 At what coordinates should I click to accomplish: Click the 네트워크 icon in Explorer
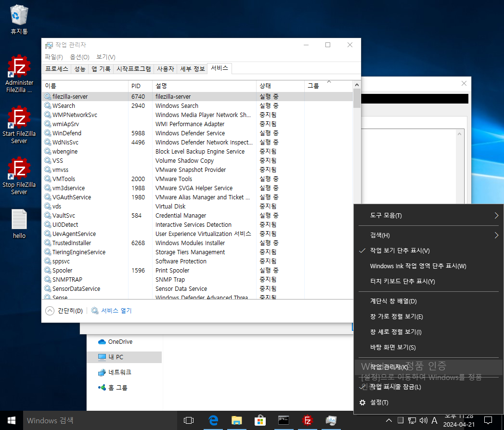[x=102, y=372]
